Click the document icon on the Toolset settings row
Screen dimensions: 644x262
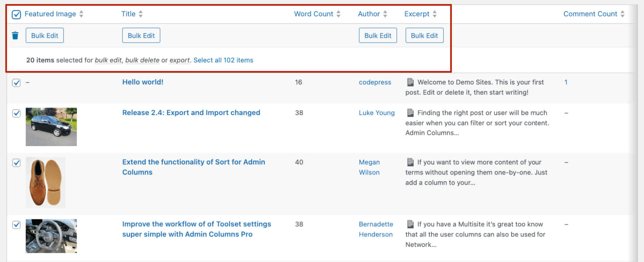coord(410,224)
